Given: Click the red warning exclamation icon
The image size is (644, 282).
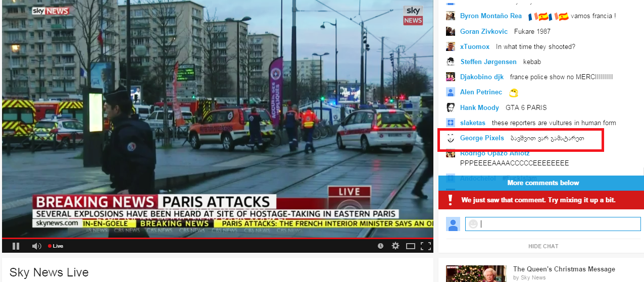Looking at the screenshot, I should [450, 200].
